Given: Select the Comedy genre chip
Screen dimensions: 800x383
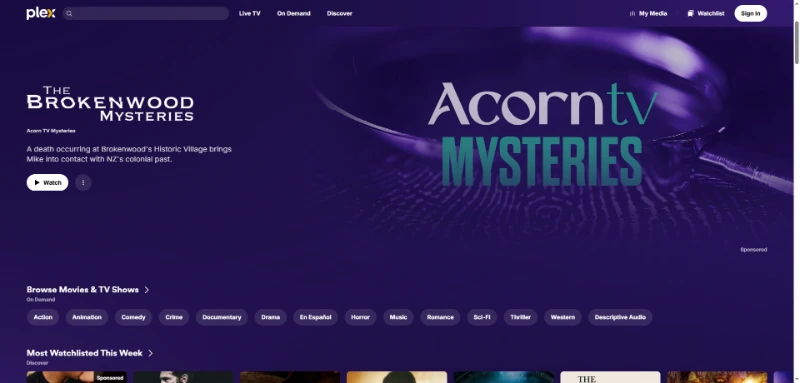Looking at the screenshot, I should point(133,317).
